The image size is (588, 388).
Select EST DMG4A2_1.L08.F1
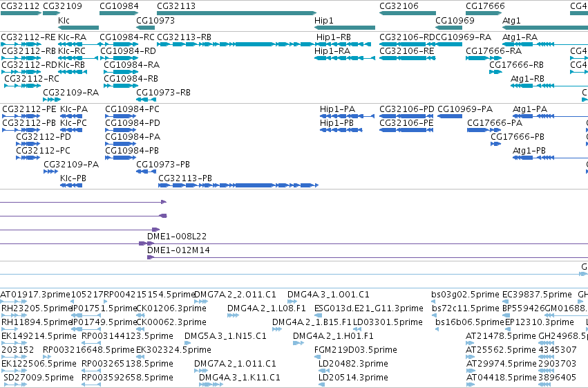coord(266,308)
